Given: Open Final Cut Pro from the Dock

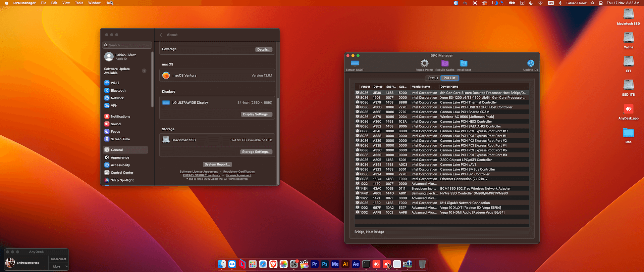Looking at the screenshot, I should point(304,264).
